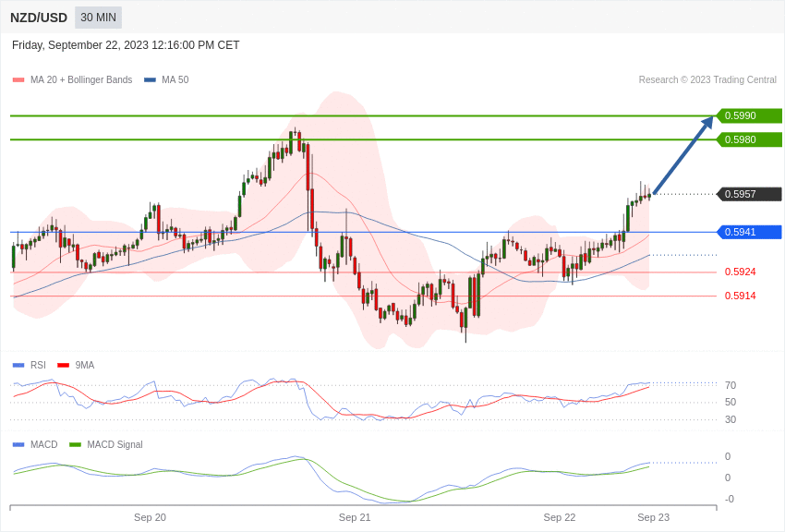Click the 0.5914 support level label

coord(740,296)
